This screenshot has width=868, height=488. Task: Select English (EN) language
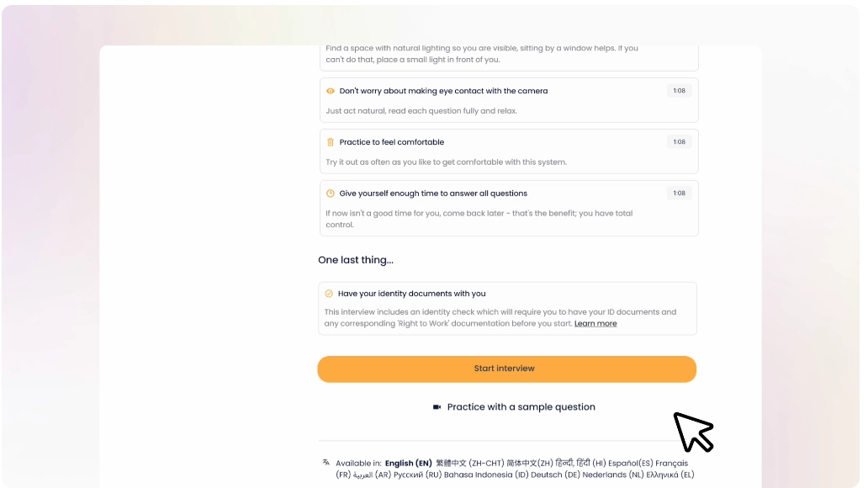409,463
